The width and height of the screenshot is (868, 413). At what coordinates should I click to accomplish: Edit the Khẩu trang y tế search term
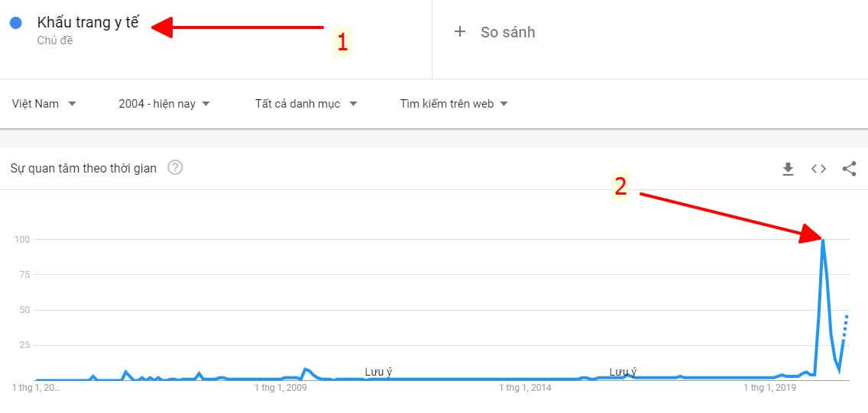pos(88,23)
